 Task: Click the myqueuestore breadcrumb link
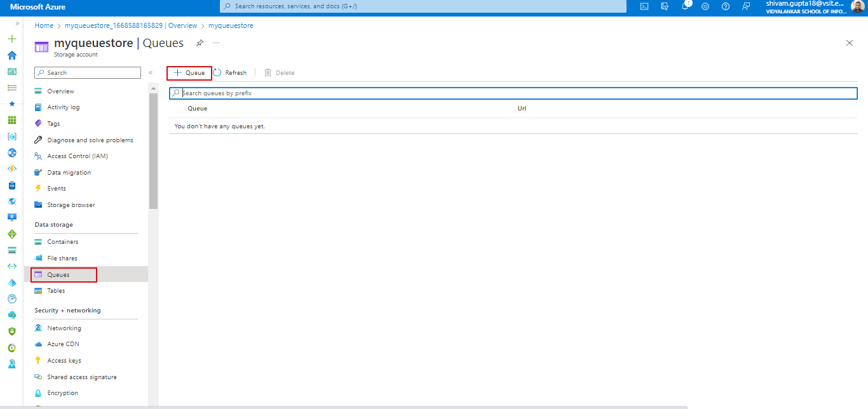click(x=231, y=25)
